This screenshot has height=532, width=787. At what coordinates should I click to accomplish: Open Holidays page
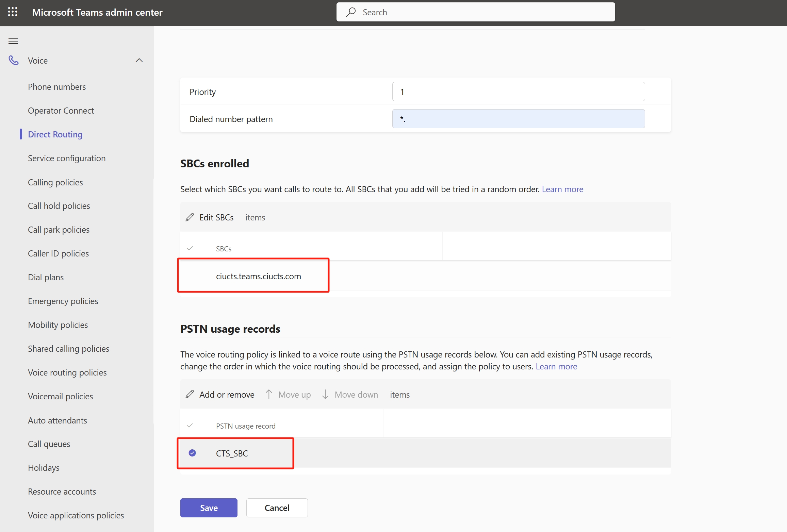[x=44, y=468]
